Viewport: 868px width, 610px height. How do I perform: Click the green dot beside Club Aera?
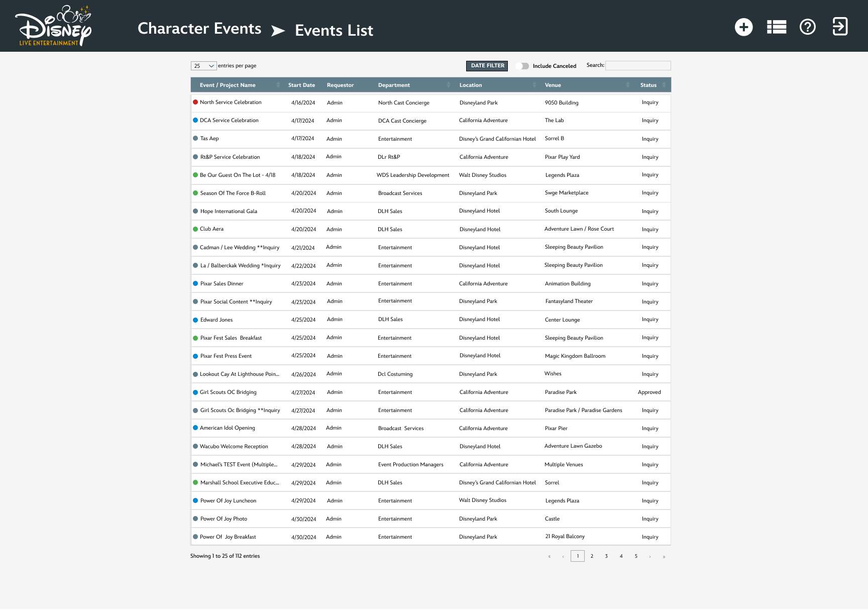195,229
